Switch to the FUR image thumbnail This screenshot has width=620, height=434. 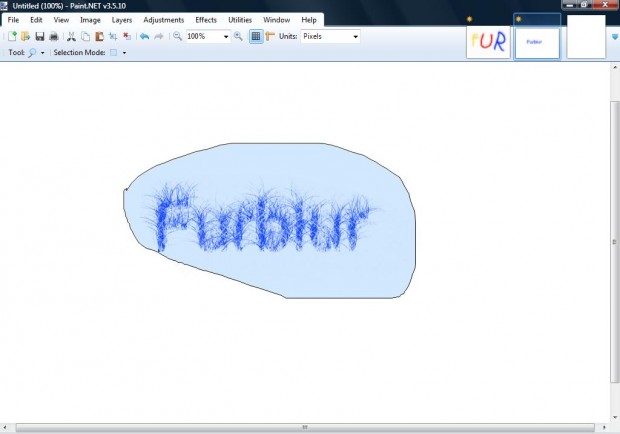pyautogui.click(x=488, y=42)
